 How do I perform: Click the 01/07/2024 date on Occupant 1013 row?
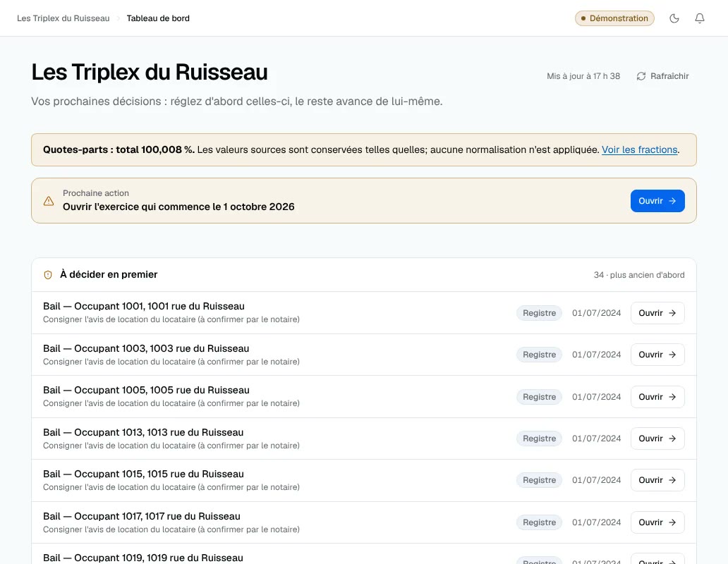pyautogui.click(x=596, y=439)
